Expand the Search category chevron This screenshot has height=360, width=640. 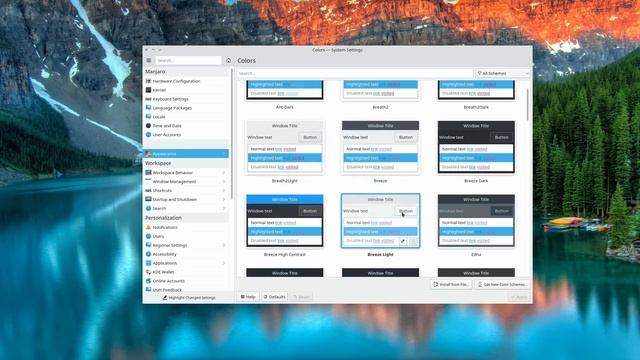[224, 209]
